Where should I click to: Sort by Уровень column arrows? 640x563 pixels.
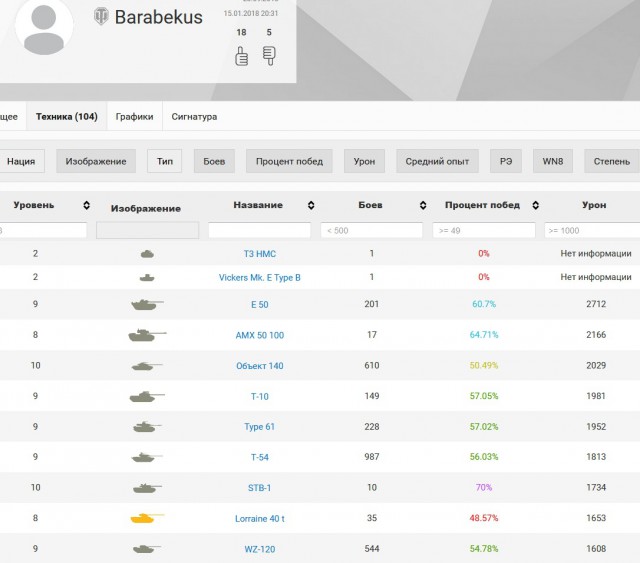pyautogui.click(x=86, y=205)
